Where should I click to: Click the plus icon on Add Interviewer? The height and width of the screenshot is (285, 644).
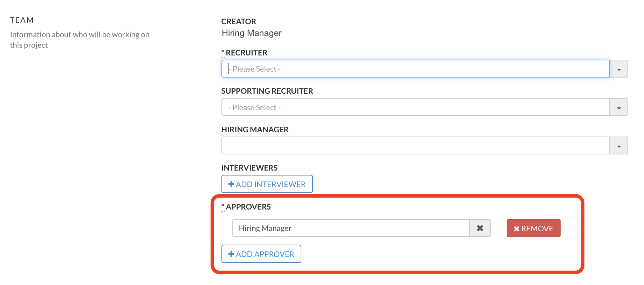[231, 184]
